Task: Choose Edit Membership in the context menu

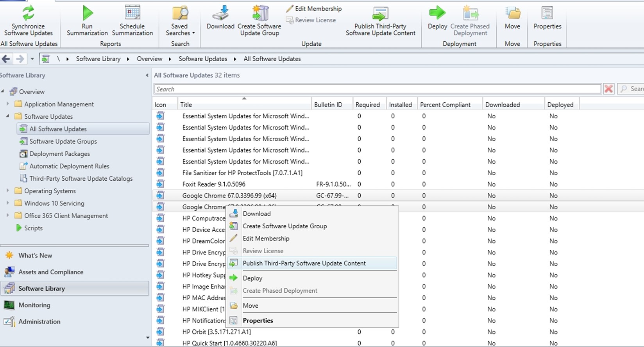Action: point(312,238)
